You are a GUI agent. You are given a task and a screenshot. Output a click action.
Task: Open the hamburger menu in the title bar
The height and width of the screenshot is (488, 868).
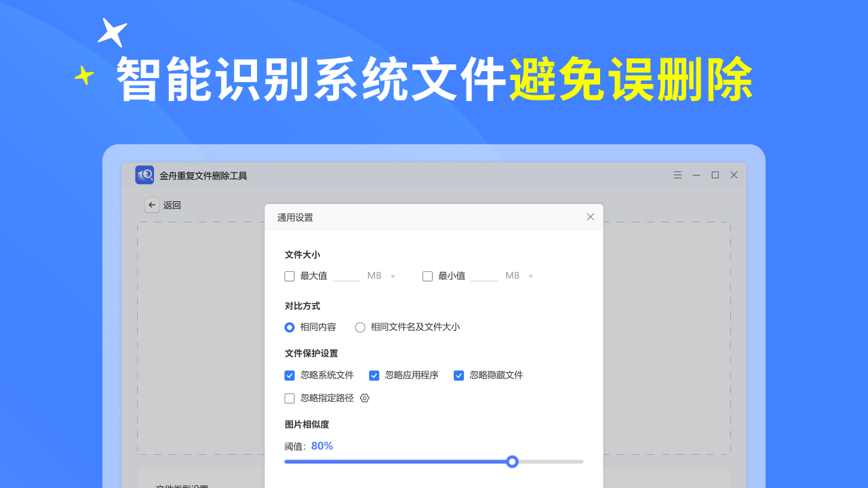[x=677, y=174]
